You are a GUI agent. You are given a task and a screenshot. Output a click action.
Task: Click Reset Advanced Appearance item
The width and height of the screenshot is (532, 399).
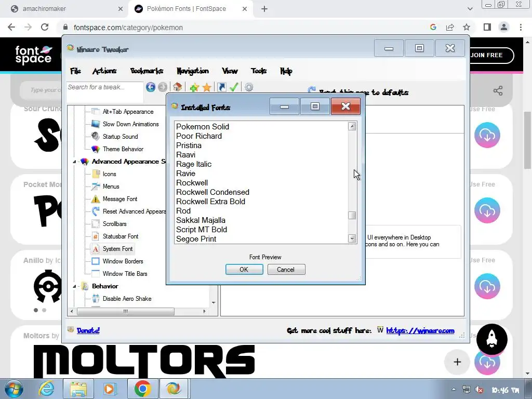coord(134,211)
